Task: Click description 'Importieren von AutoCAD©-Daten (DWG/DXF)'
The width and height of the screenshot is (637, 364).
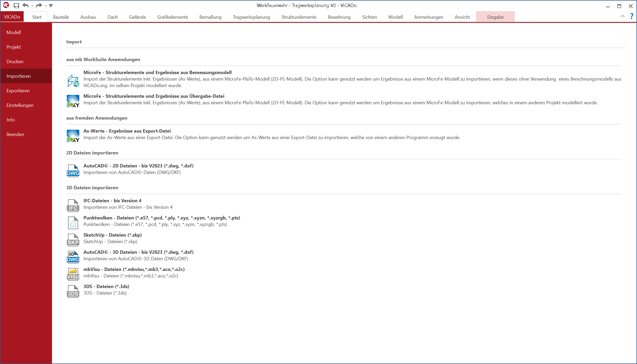Action: coord(132,172)
